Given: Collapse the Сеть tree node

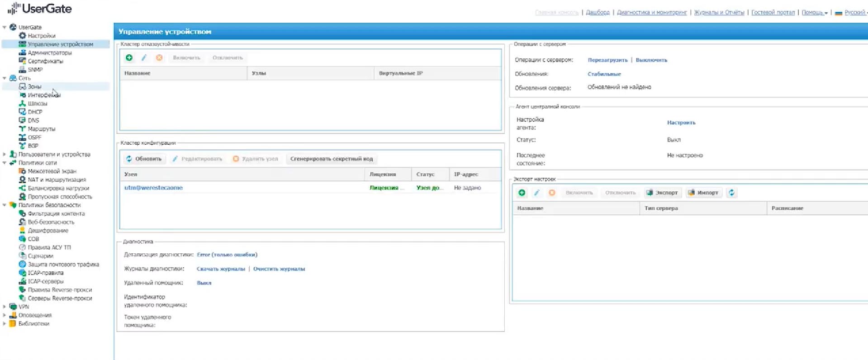Looking at the screenshot, I should click(x=5, y=78).
